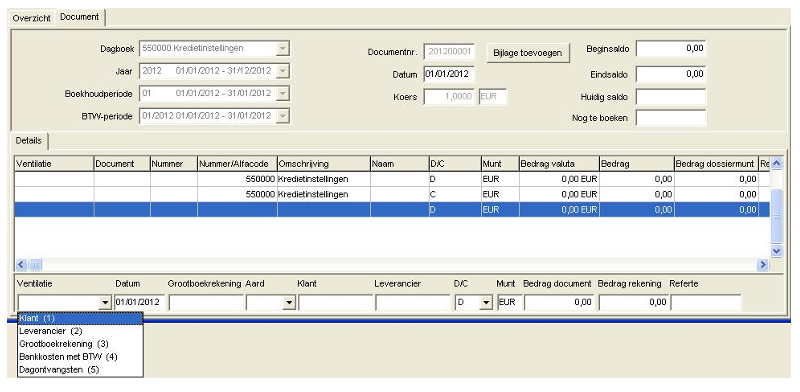Click the Bedrag column header
Screen dimensions: 800x392
[x=636, y=164]
